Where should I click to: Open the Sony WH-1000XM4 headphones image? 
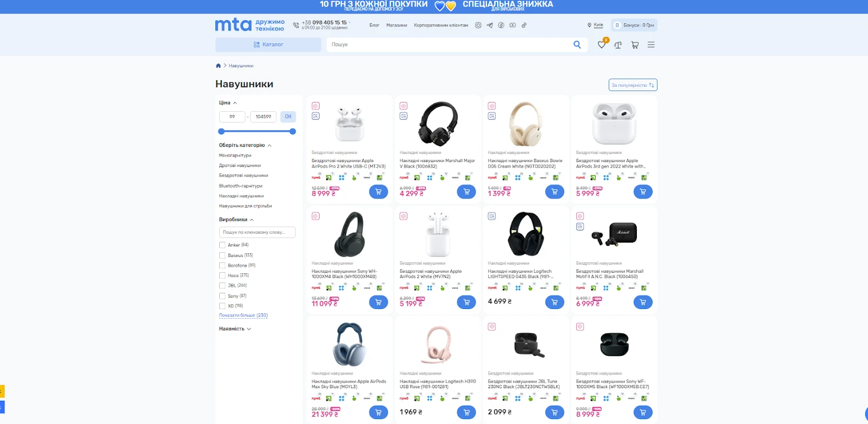[349, 234]
